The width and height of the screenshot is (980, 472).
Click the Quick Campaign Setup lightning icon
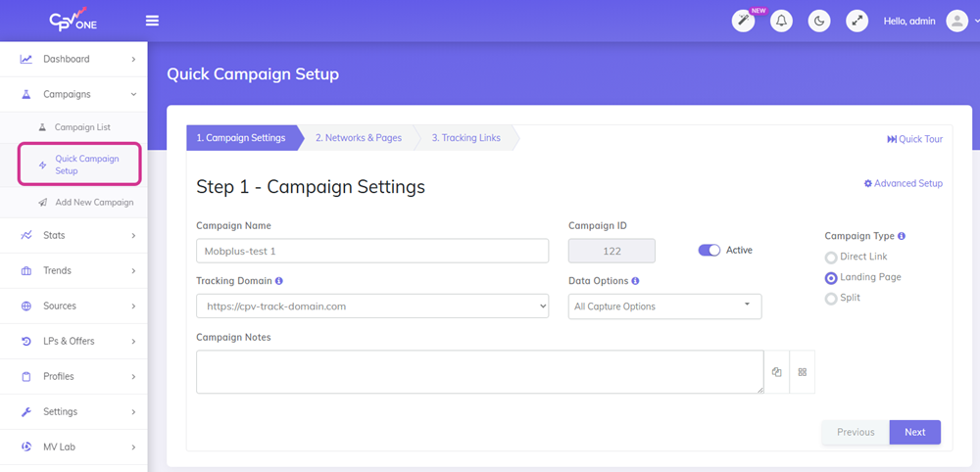tap(42, 165)
